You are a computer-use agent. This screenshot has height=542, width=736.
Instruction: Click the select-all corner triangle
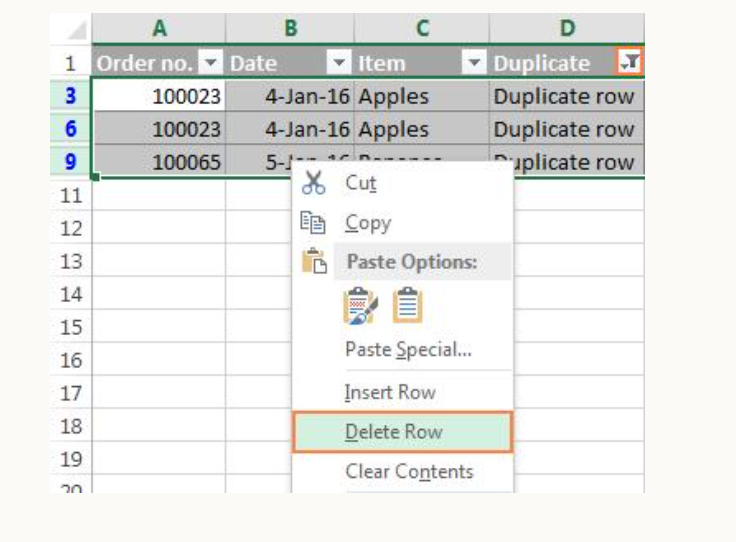77,30
